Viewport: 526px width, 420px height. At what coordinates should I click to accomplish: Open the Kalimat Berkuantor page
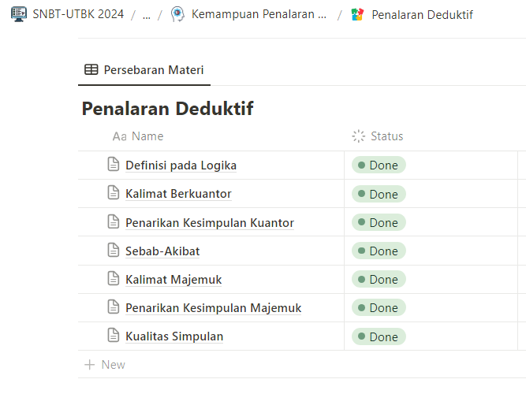178,194
